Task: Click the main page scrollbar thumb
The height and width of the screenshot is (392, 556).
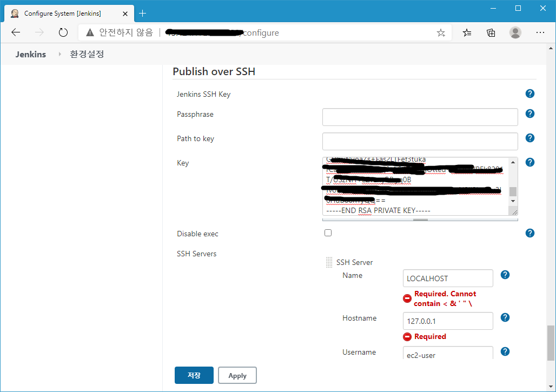Action: click(x=551, y=343)
